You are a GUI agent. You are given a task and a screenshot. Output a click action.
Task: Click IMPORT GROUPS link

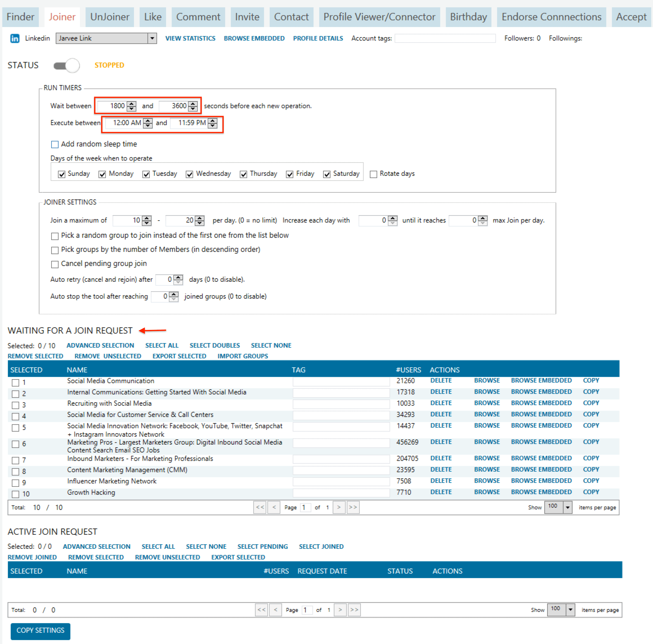(243, 356)
